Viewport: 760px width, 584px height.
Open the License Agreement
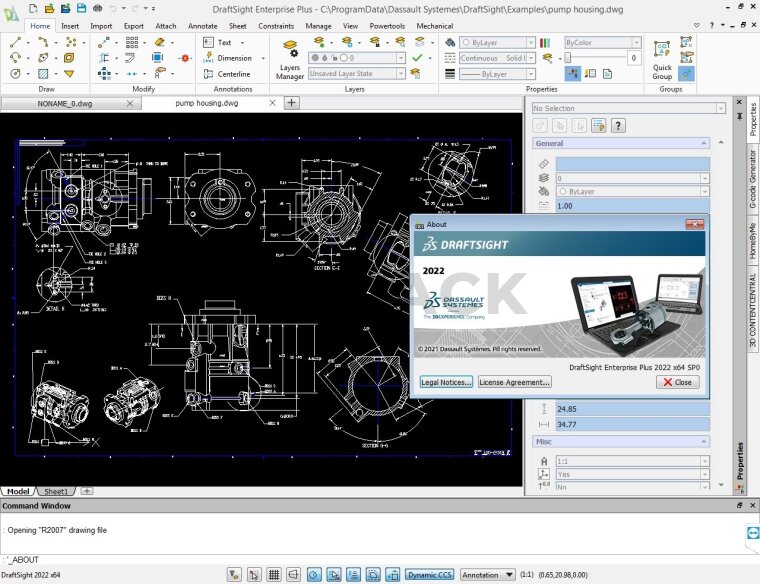(x=514, y=382)
